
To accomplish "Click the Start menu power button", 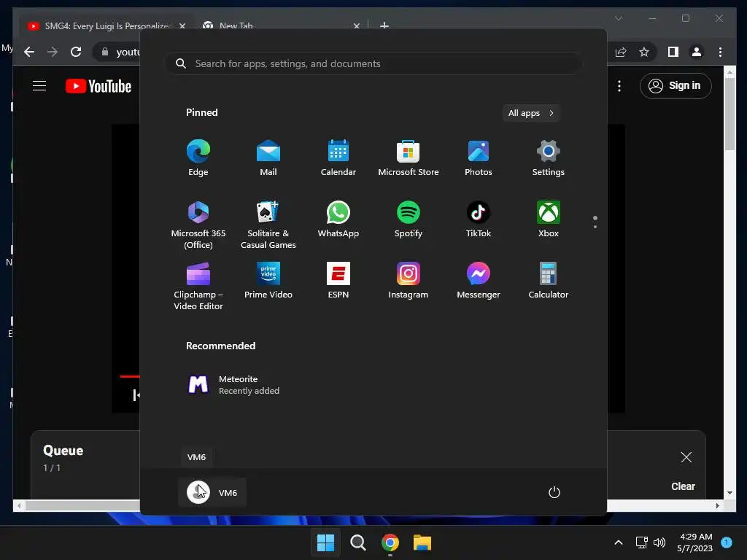I will [x=554, y=492].
